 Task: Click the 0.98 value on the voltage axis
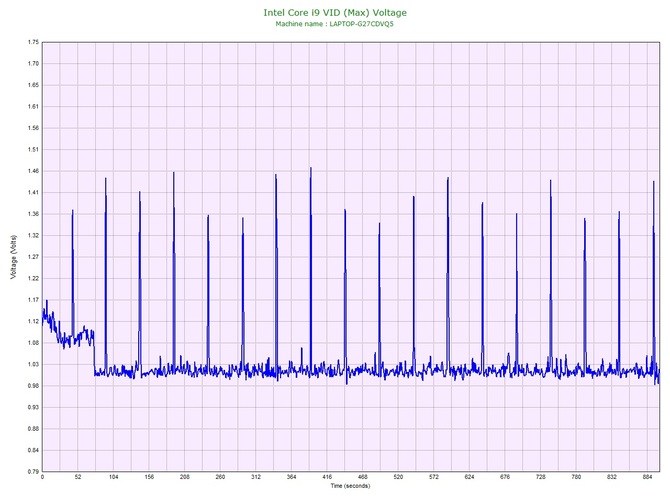pos(33,386)
